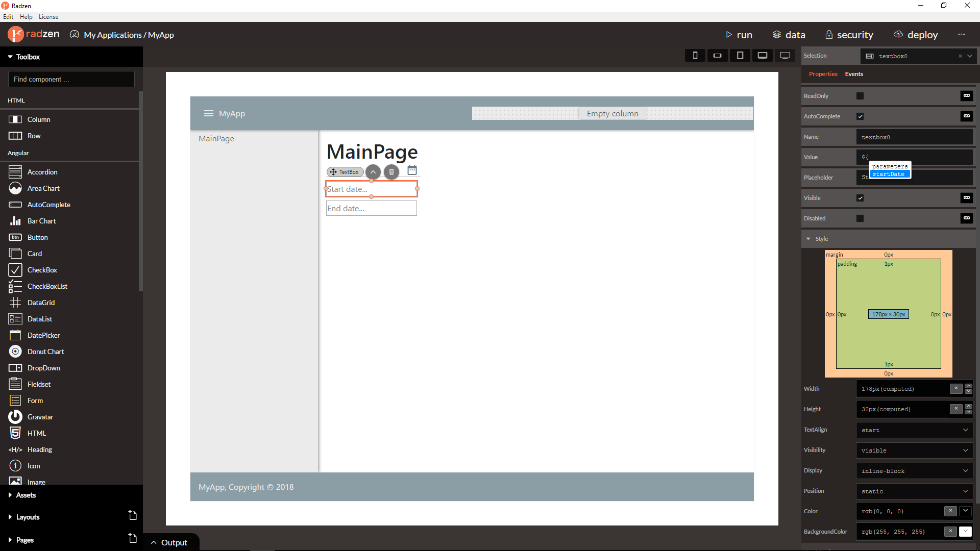
Task: Click the new page icon beside Pages
Action: click(132, 538)
